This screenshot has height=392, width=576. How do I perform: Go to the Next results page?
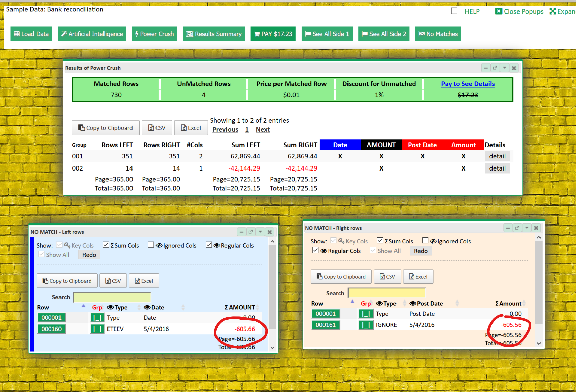pyautogui.click(x=263, y=129)
